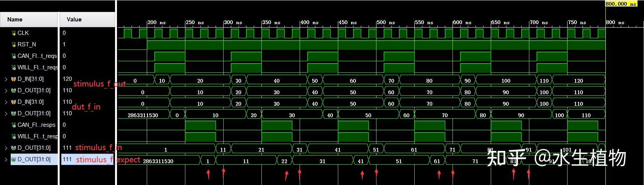Click RST_N value cell showing 1

coord(64,44)
